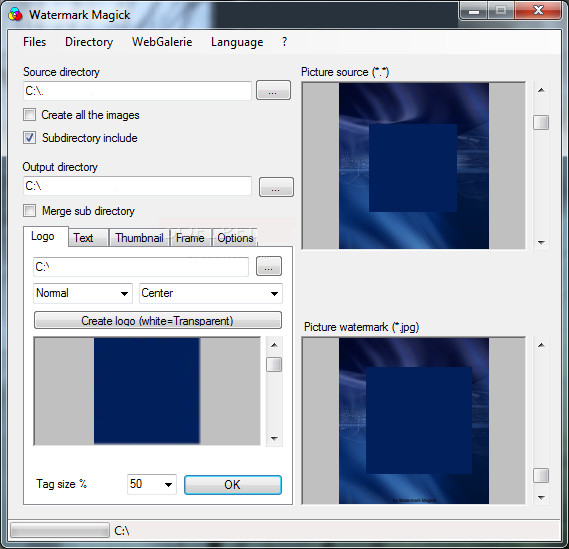Click the Watermark Magick app icon in title bar
The height and width of the screenshot is (549, 569).
[x=15, y=15]
